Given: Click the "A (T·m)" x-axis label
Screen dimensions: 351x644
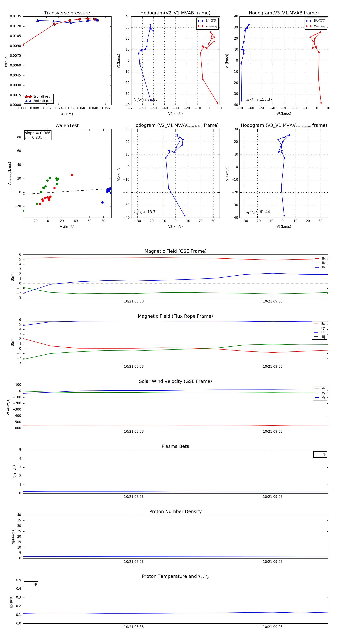Looking at the screenshot, I should (x=67, y=114).
